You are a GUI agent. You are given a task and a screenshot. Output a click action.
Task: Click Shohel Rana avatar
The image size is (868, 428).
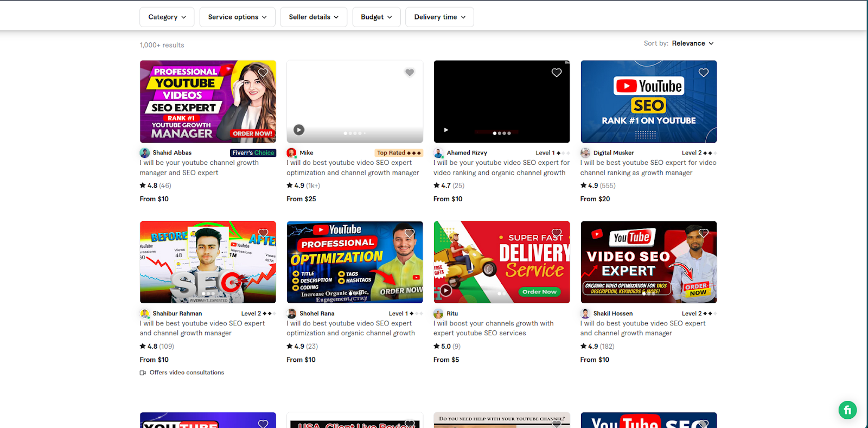point(292,314)
